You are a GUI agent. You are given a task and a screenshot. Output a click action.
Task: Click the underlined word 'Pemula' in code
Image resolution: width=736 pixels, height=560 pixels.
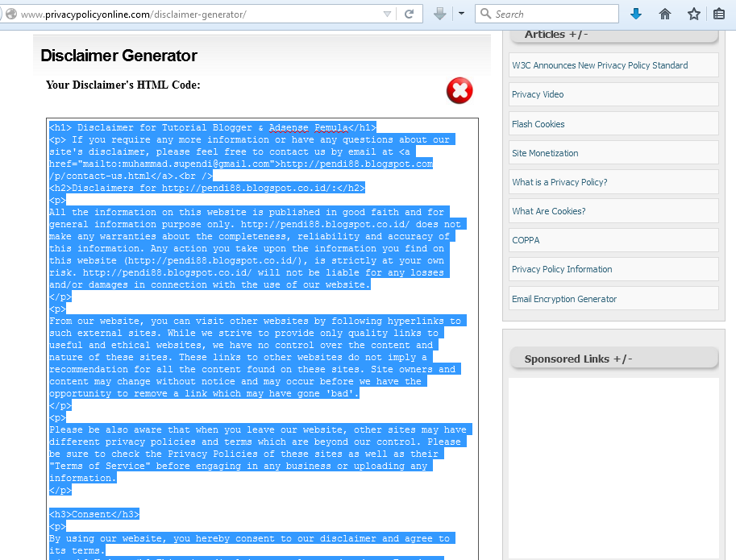click(331, 127)
